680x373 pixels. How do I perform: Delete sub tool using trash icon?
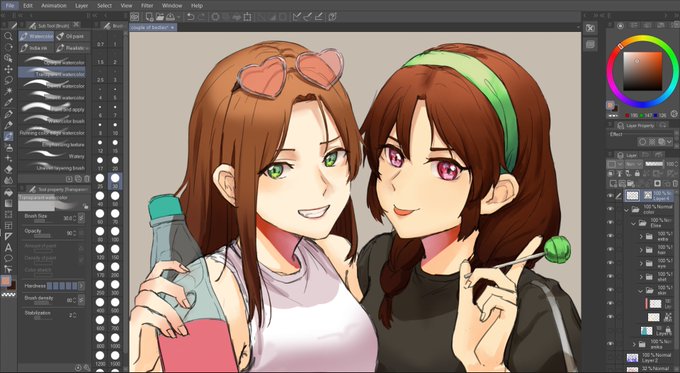tap(87, 179)
